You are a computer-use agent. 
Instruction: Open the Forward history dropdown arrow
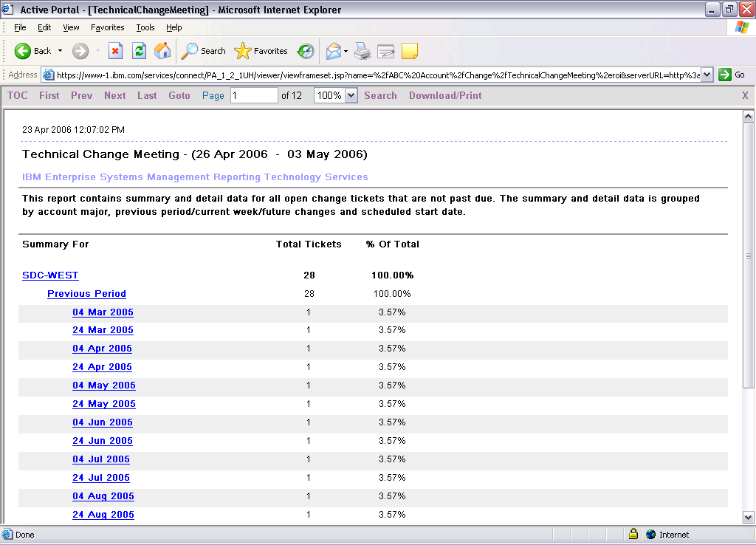click(97, 51)
